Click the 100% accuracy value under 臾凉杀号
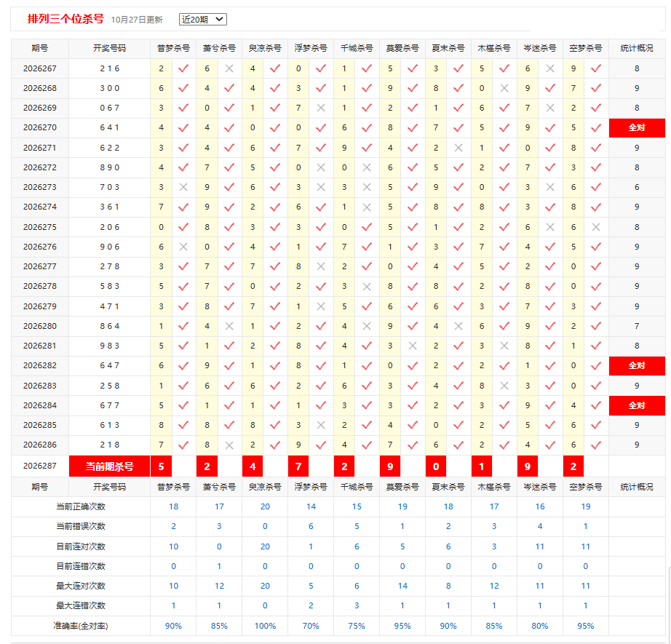The width and height of the screenshot is (671, 644). [266, 626]
